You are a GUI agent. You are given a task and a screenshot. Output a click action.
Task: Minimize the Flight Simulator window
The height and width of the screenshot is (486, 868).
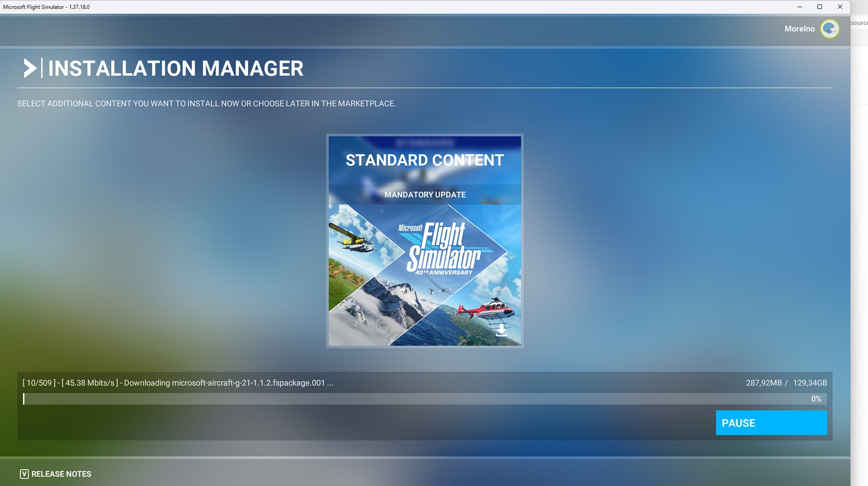click(799, 7)
